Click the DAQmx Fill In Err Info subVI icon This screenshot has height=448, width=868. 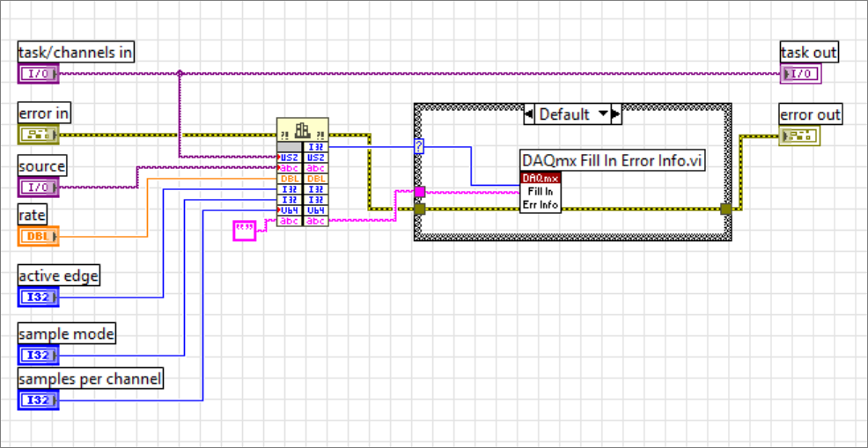[x=541, y=192]
